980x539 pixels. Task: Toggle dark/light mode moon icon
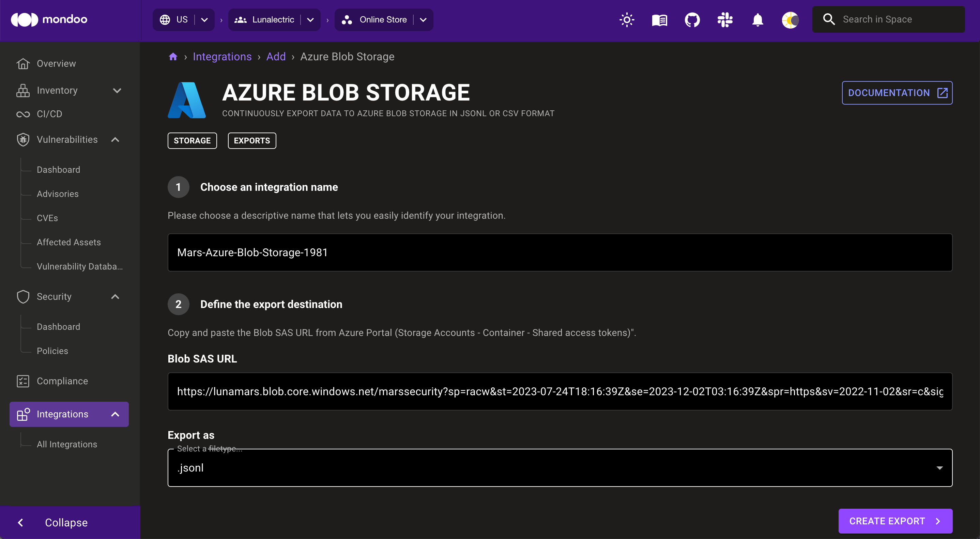[791, 20]
